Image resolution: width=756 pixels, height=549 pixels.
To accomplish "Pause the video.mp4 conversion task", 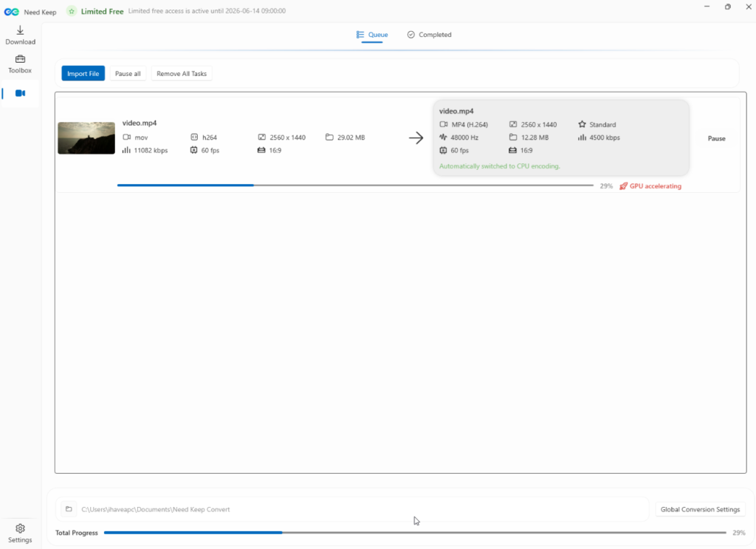I will click(716, 138).
